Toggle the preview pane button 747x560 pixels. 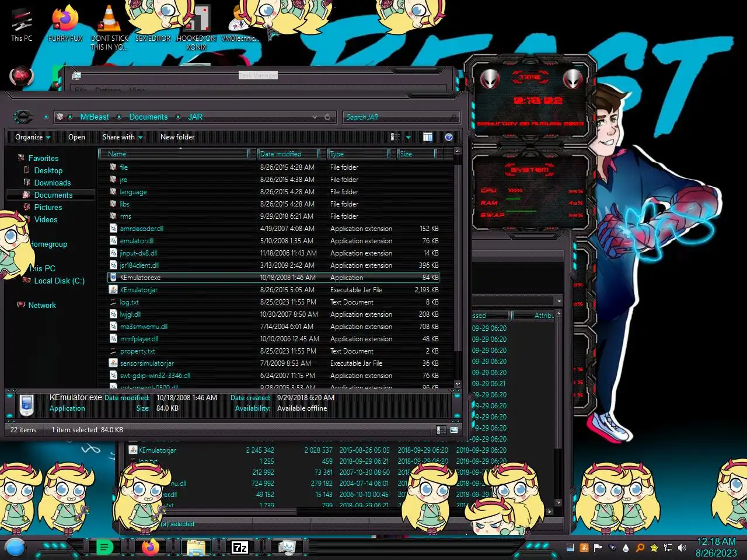click(x=428, y=137)
